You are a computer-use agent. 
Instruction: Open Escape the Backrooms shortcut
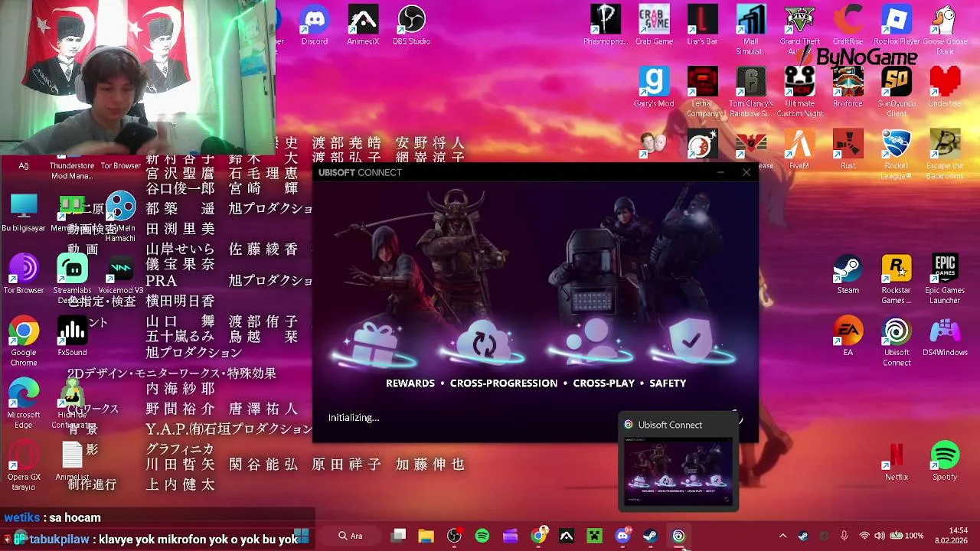click(945, 154)
